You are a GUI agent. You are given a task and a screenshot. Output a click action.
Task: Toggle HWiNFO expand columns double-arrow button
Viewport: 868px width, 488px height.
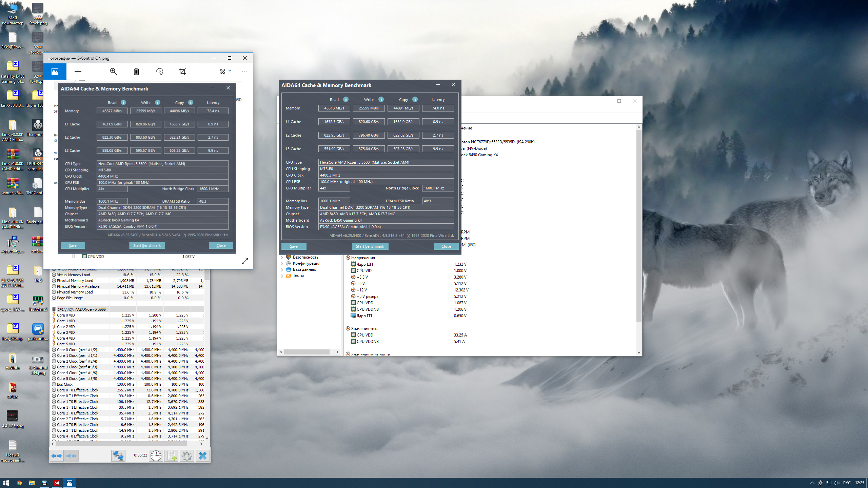57,456
